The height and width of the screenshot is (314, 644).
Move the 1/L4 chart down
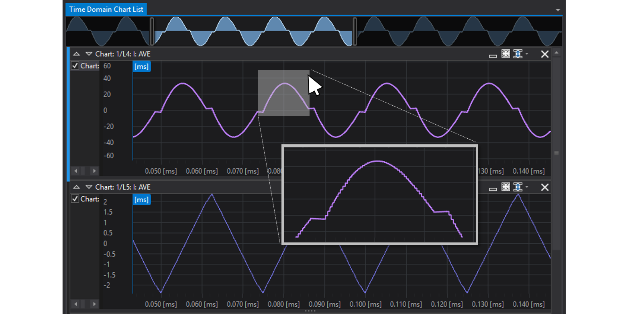(x=89, y=54)
